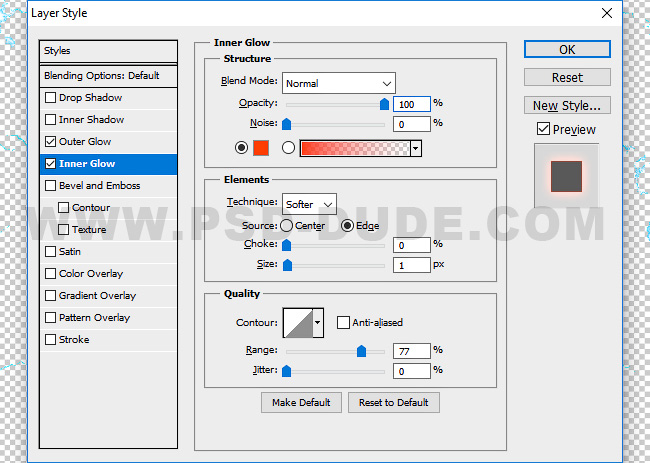Image resolution: width=650 pixels, height=463 pixels.
Task: Open the Technique dropdown showing Softer
Action: click(x=309, y=204)
